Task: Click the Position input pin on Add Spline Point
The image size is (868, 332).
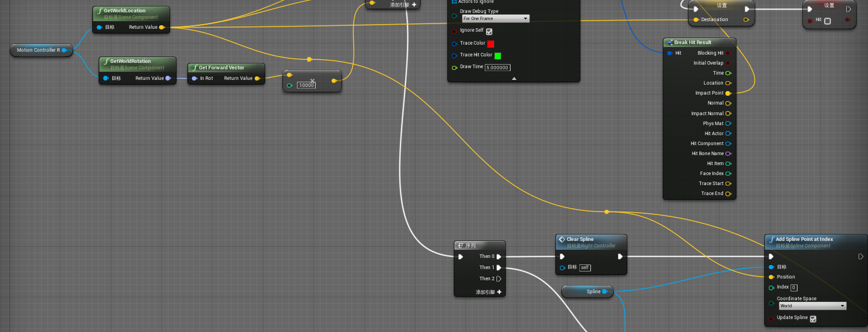Action: point(771,277)
